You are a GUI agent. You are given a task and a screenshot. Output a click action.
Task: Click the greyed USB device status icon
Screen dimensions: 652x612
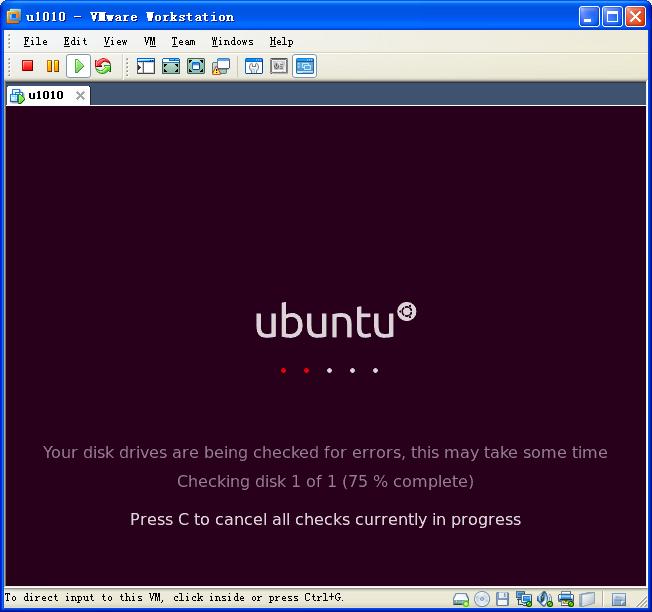pos(588,599)
